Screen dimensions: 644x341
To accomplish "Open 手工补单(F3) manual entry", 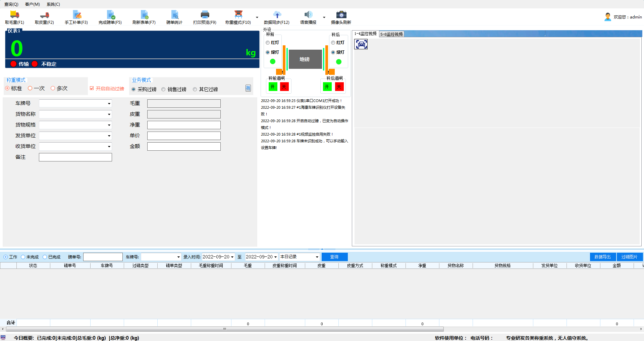I will pyautogui.click(x=77, y=15).
